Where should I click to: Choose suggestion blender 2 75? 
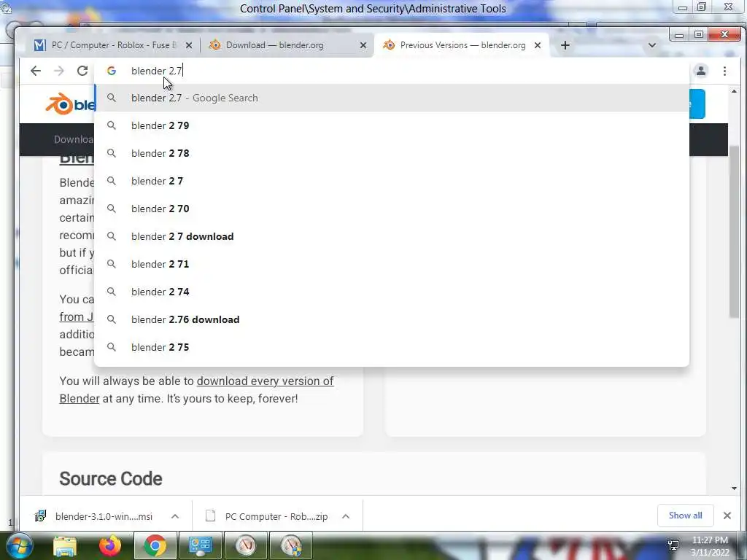[x=392, y=347]
